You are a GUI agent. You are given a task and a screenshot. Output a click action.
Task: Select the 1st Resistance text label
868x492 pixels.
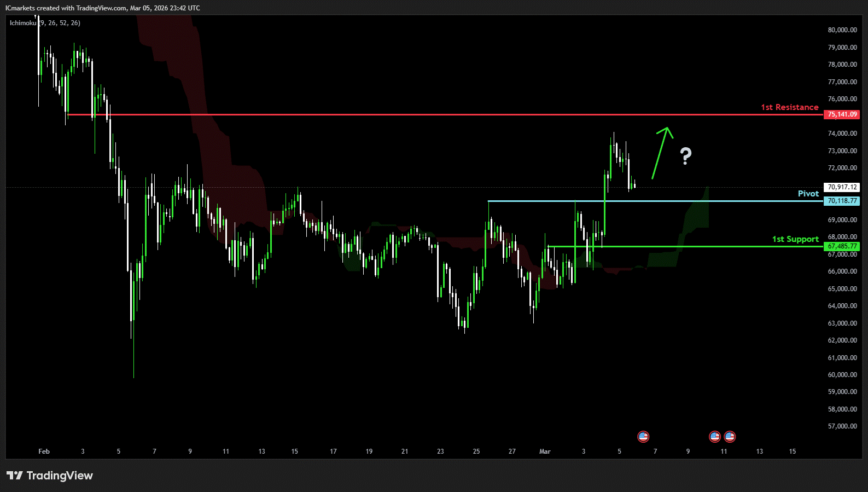pyautogui.click(x=789, y=107)
